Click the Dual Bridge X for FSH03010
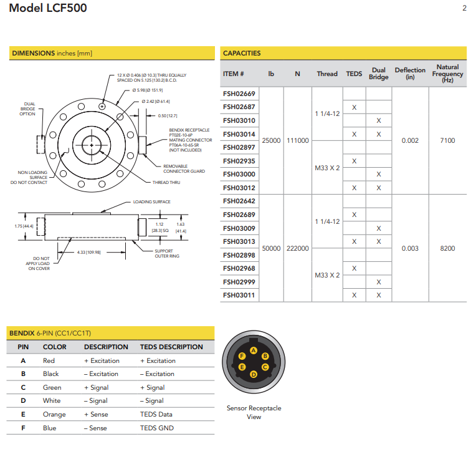476x449 pixels. [x=378, y=120]
